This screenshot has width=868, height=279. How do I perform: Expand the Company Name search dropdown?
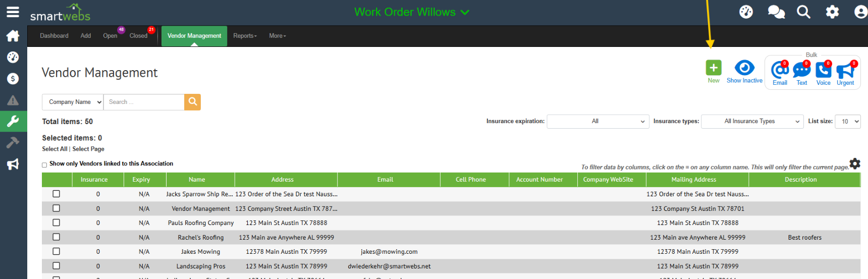click(73, 102)
